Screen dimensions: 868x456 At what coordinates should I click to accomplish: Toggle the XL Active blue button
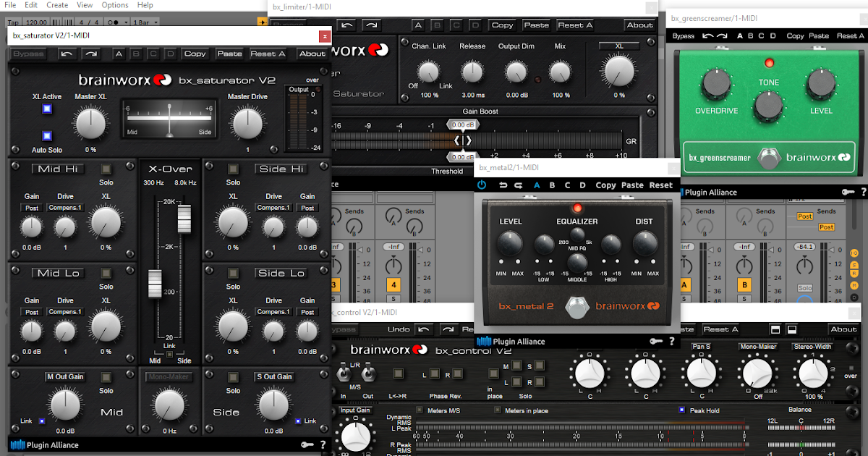click(x=47, y=109)
